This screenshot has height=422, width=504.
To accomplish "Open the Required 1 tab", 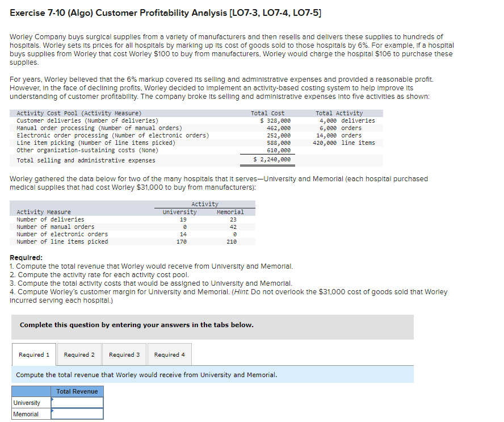I will click(x=34, y=354).
